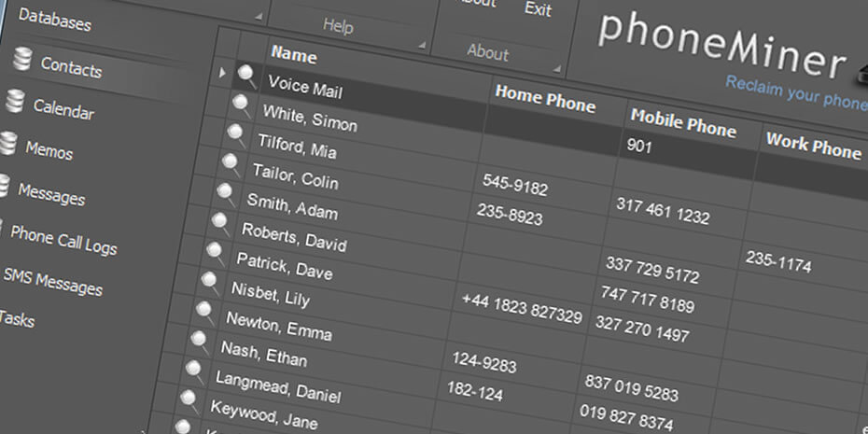868x434 pixels.
Task: Expand the Help ribbon group launcher arrow
Action: tap(423, 45)
